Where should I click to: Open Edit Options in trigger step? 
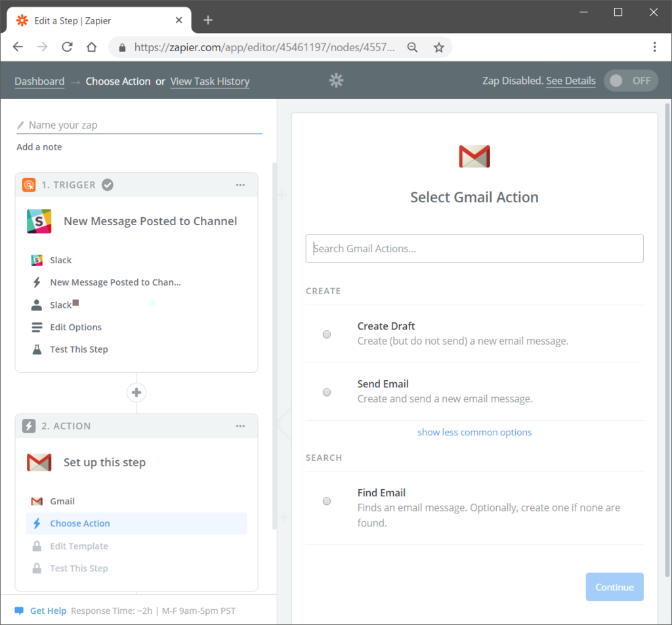click(136, 327)
